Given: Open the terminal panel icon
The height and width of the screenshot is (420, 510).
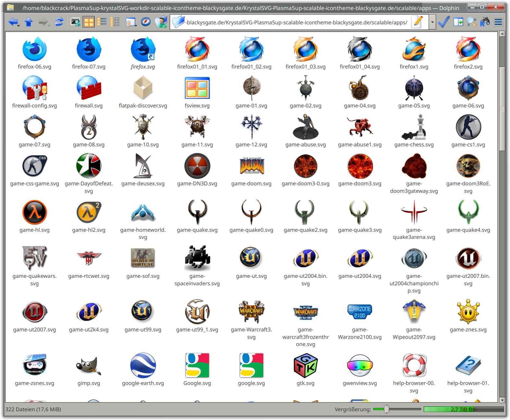Looking at the screenshot, I should click(x=75, y=22).
